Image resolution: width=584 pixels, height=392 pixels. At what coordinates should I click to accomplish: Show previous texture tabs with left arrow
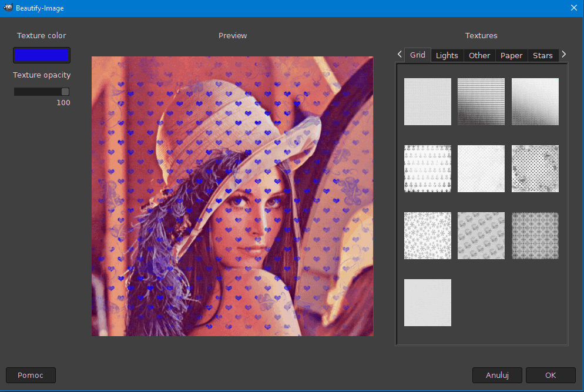tap(400, 55)
